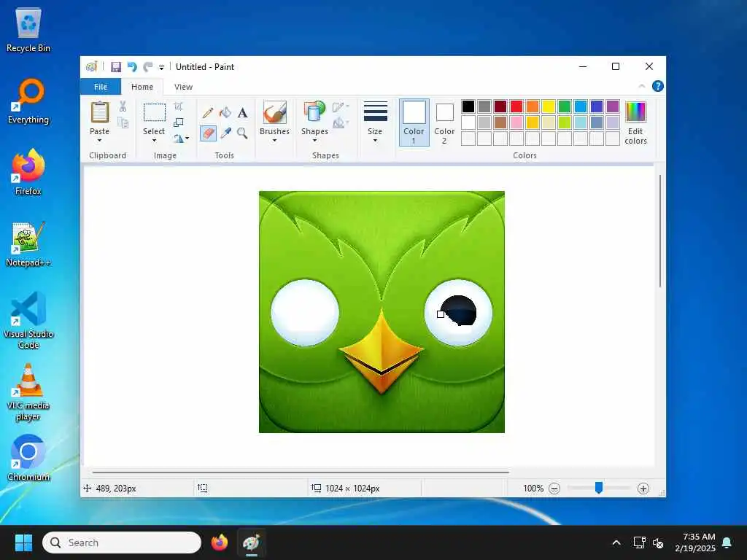Click the Crop icon
Image resolution: width=747 pixels, height=560 pixels.
click(178, 106)
